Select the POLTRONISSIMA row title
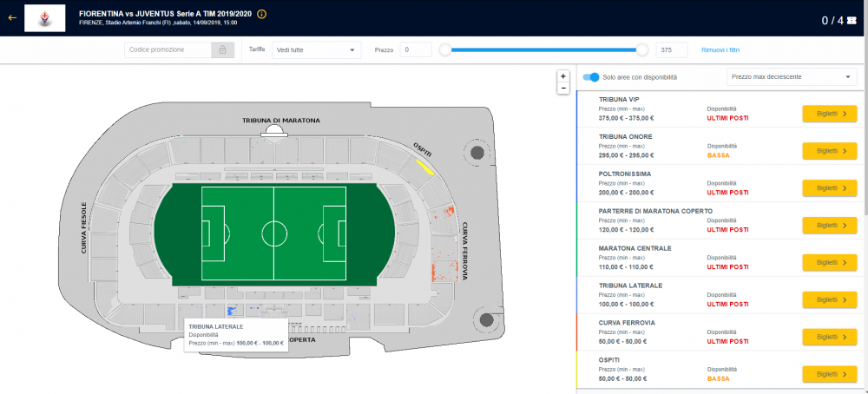Screen dimensions: 868x394 click(x=625, y=174)
